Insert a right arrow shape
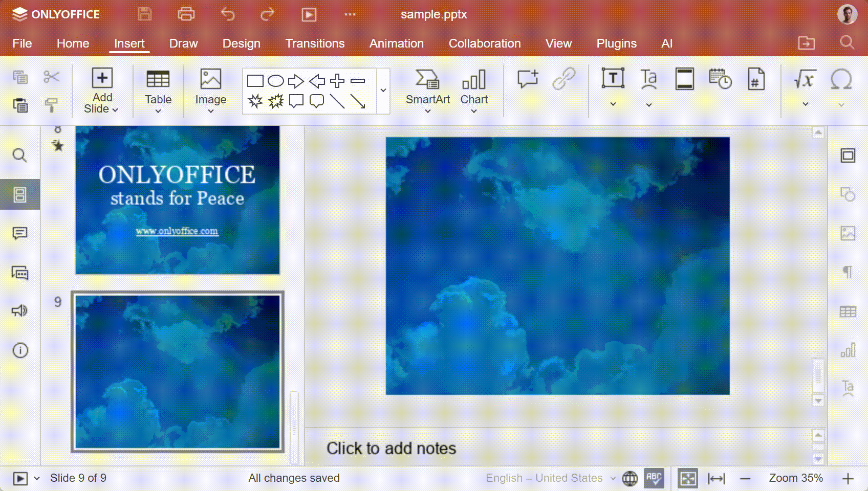Viewport: 868px width, 491px height. click(x=296, y=81)
